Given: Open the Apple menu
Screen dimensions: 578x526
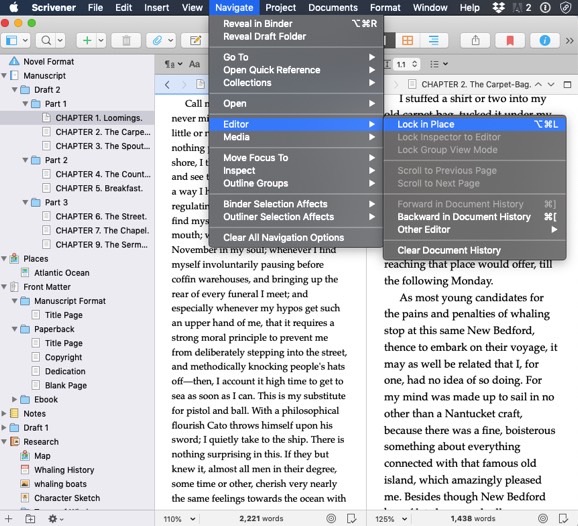Looking at the screenshot, I should (x=14, y=7).
